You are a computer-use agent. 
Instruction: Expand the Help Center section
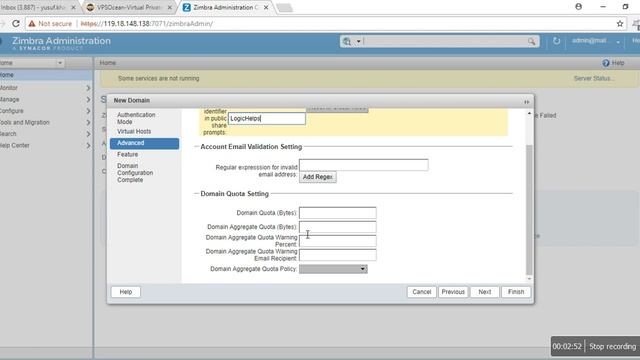point(88,145)
